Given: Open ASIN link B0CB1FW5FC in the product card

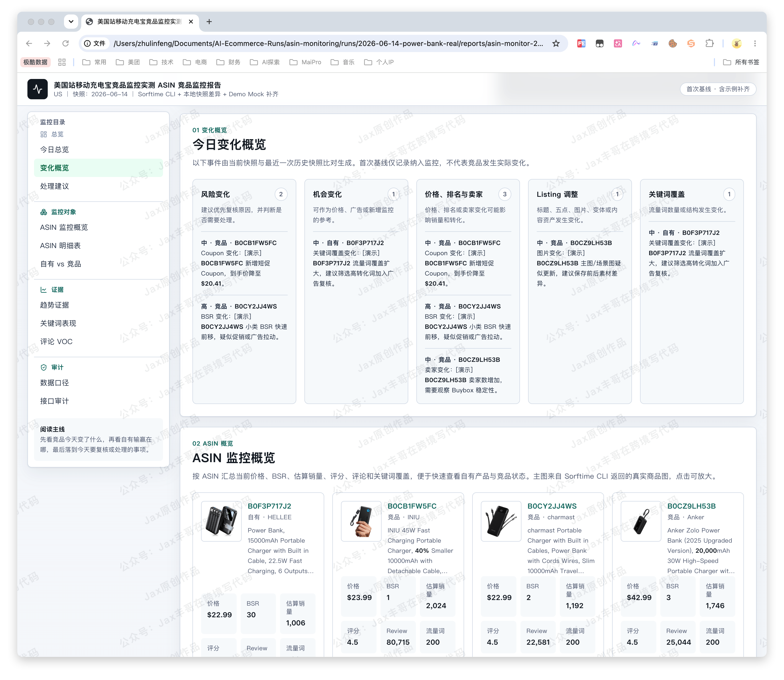Looking at the screenshot, I should (x=412, y=506).
